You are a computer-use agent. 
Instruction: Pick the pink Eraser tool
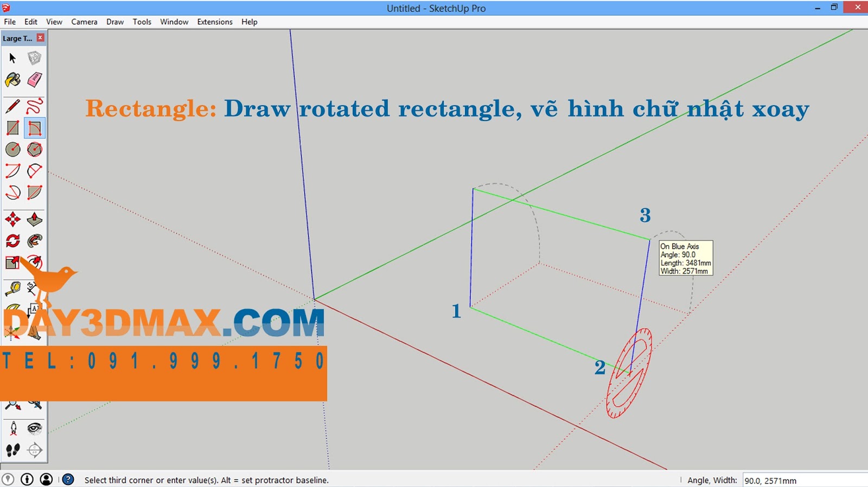[35, 80]
